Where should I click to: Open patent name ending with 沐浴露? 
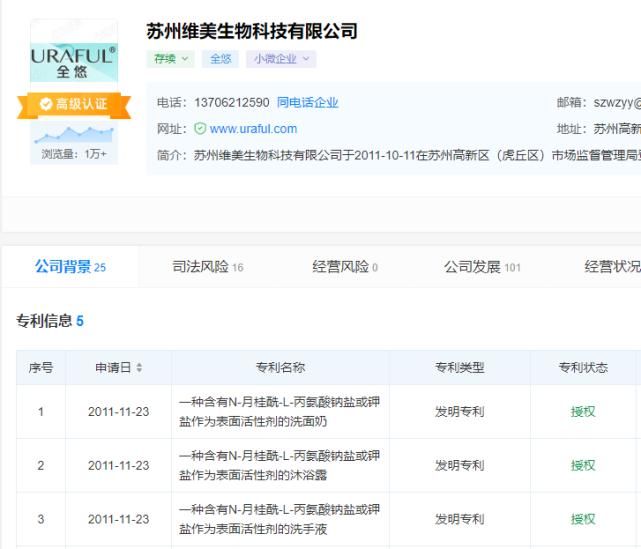(x=279, y=465)
